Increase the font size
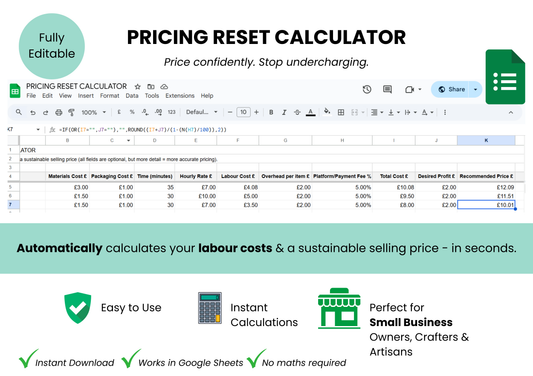 click(256, 112)
